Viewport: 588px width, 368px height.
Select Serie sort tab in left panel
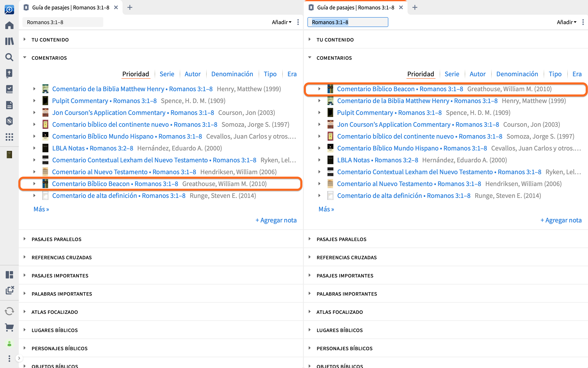167,74
